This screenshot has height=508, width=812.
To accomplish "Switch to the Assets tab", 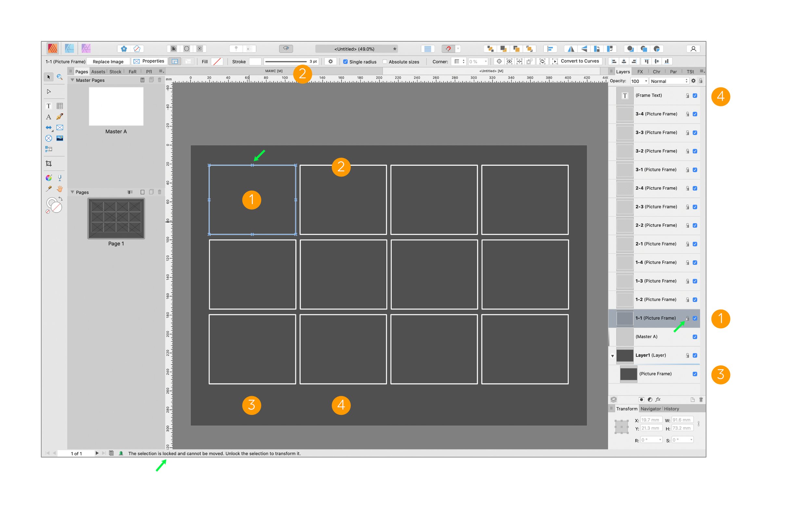I will pyautogui.click(x=98, y=72).
